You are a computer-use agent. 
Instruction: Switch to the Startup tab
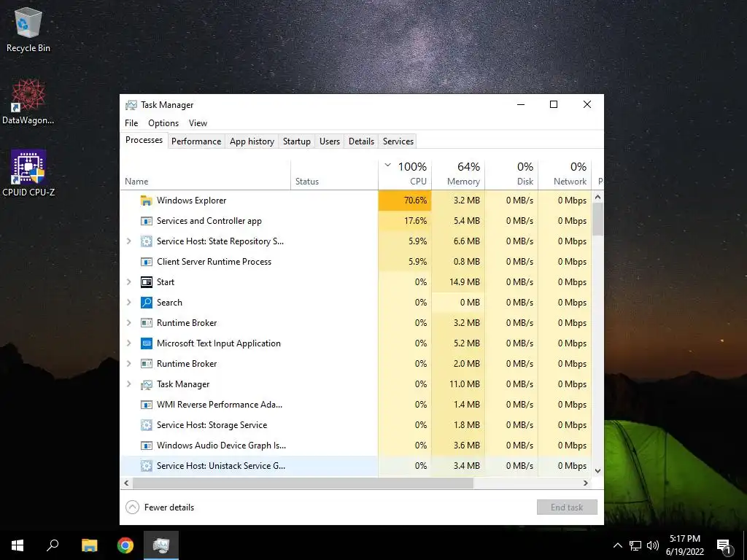click(296, 141)
